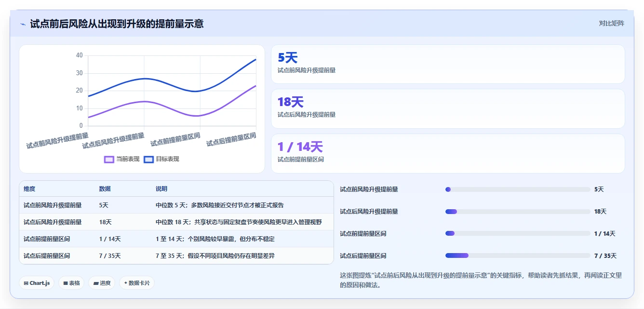644x309 pixels.
Task: Click the 试点后提前量区间 progress bar
Action: pyautogui.click(x=518, y=256)
